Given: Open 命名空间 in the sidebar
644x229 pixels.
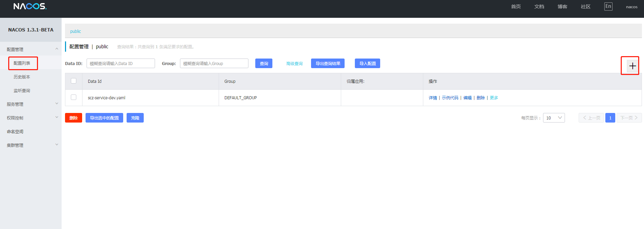Looking at the screenshot, I should 15,131.
